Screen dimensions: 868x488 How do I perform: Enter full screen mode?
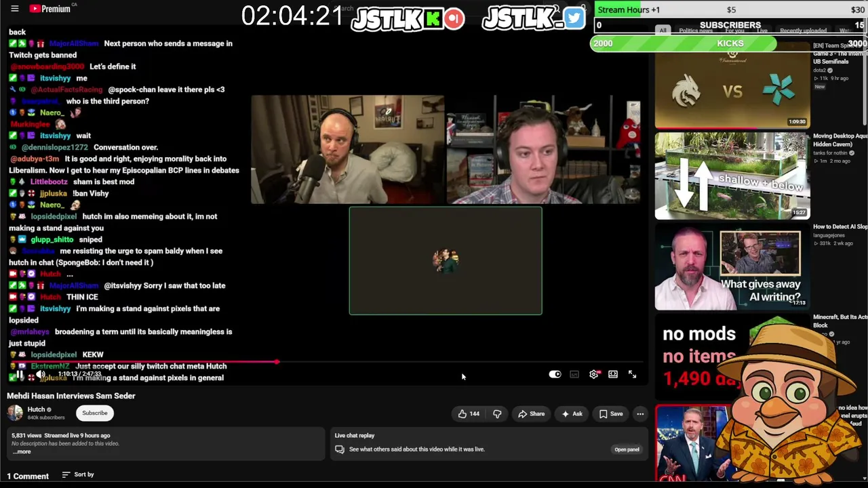point(632,374)
